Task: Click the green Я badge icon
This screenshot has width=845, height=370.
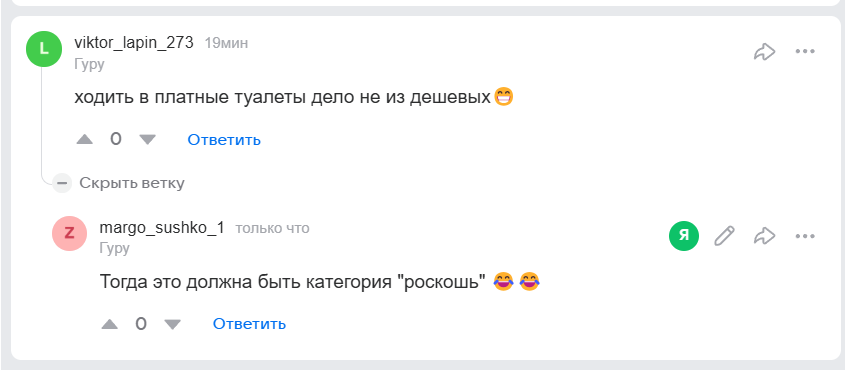Action: [684, 236]
